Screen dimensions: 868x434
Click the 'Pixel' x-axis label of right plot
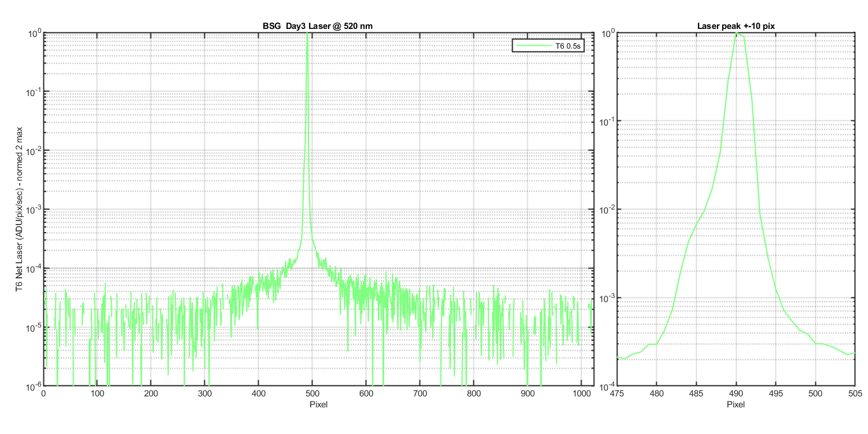click(x=735, y=404)
